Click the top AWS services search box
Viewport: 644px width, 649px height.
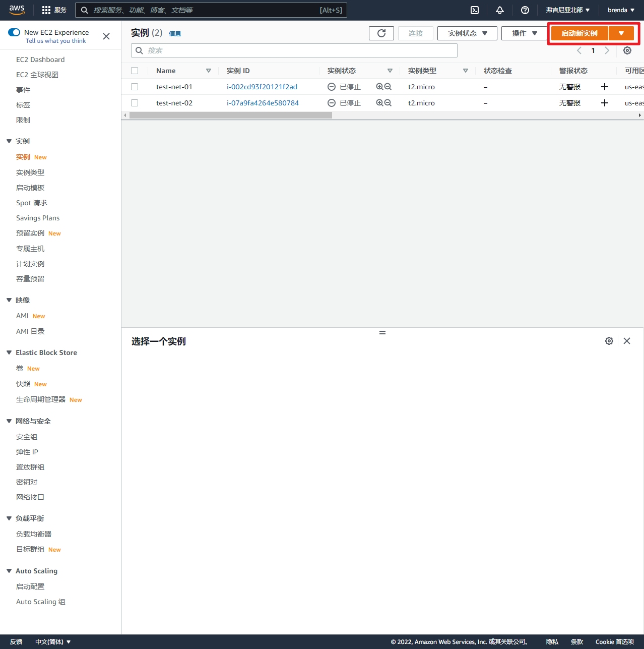(x=211, y=10)
